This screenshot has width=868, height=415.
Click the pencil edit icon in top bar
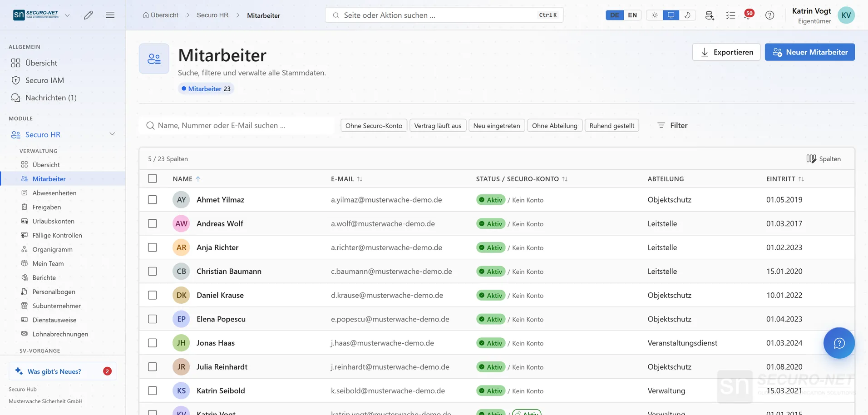89,15
